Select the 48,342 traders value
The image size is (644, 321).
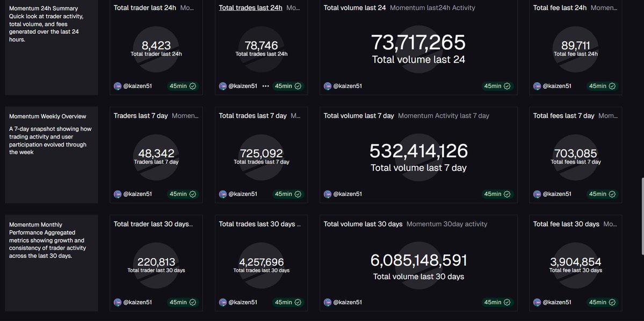pyautogui.click(x=156, y=154)
